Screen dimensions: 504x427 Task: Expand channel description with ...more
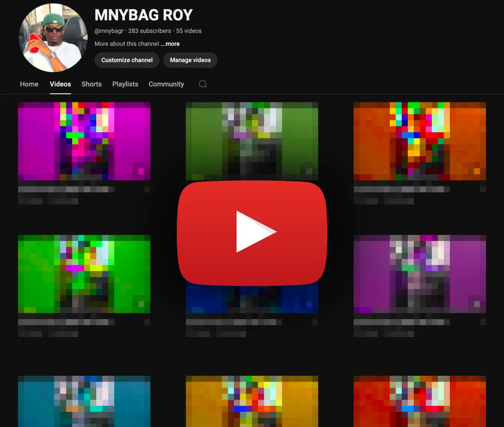click(x=170, y=44)
